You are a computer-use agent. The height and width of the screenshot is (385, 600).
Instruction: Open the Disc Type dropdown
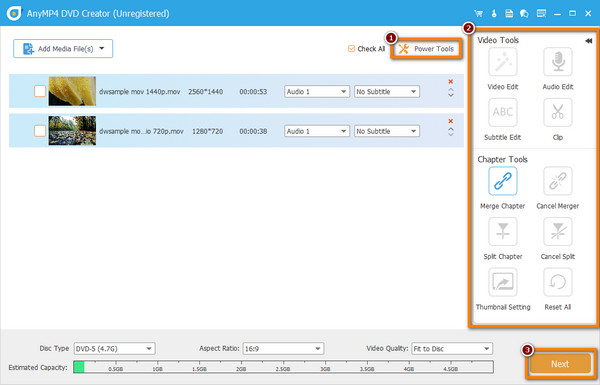tap(114, 349)
